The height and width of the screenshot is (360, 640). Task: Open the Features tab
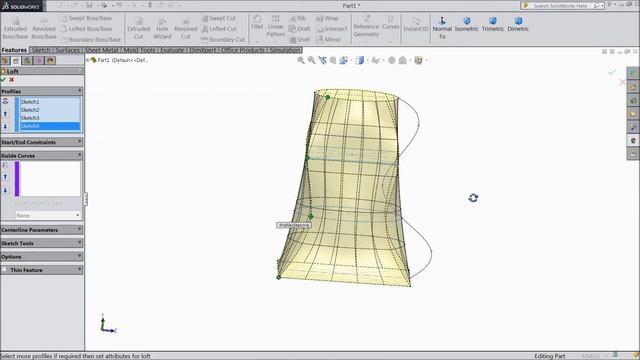click(14, 50)
